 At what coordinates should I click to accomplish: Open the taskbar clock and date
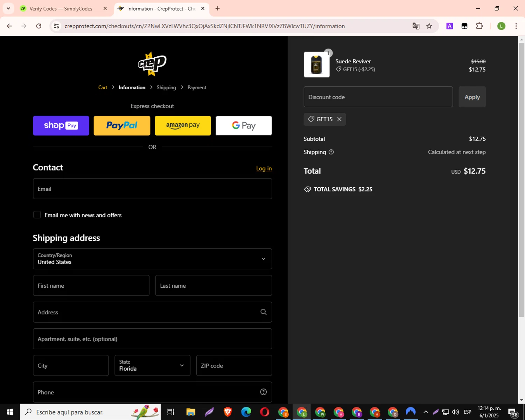489,412
